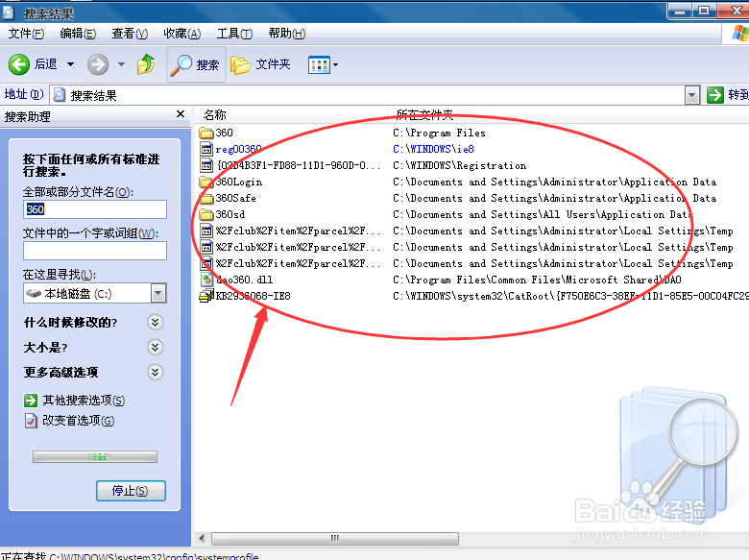Open the 文件(F) menu
This screenshot has width=749, height=560.
click(26, 34)
